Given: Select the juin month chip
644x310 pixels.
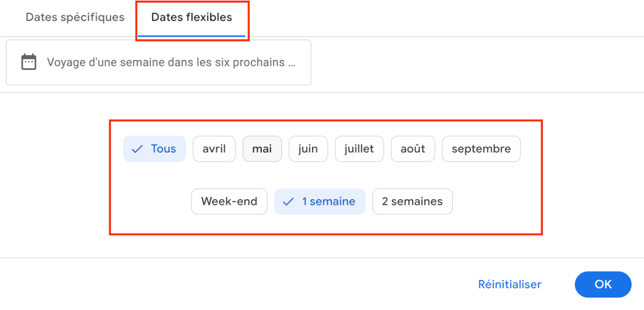Looking at the screenshot, I should (x=308, y=149).
